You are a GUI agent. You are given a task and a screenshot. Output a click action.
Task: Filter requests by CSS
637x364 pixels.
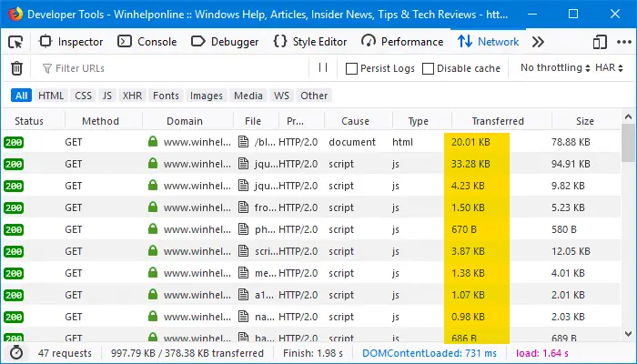tap(84, 96)
